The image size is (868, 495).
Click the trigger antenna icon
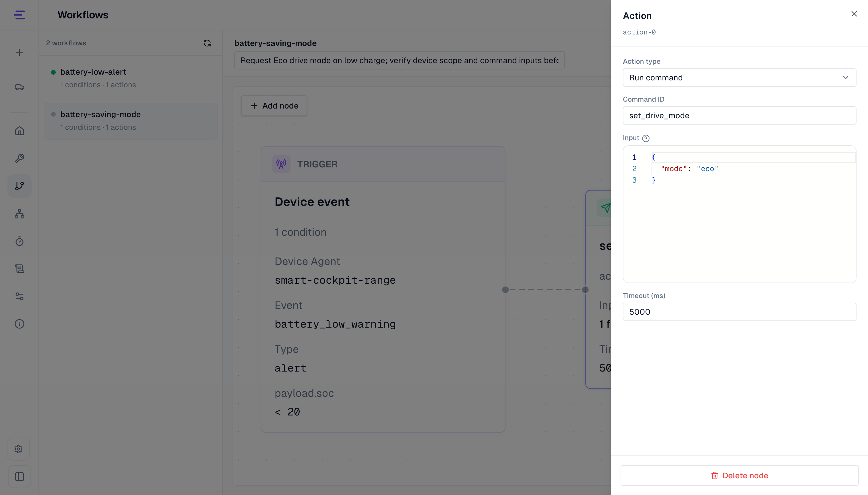(x=281, y=164)
